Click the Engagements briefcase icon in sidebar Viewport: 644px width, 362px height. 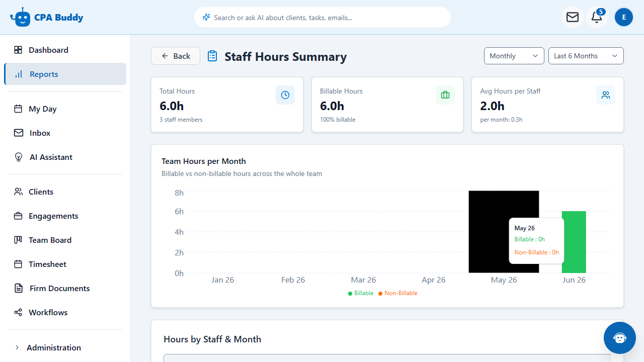tap(18, 216)
